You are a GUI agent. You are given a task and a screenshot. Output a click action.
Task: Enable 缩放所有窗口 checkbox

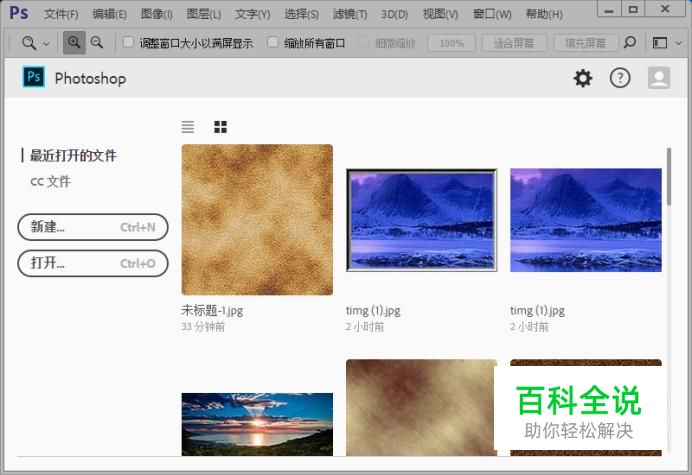[273, 42]
